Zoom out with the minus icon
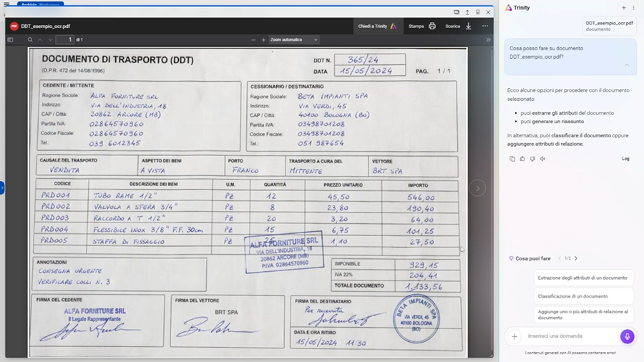The height and width of the screenshot is (362, 644). pos(253,40)
